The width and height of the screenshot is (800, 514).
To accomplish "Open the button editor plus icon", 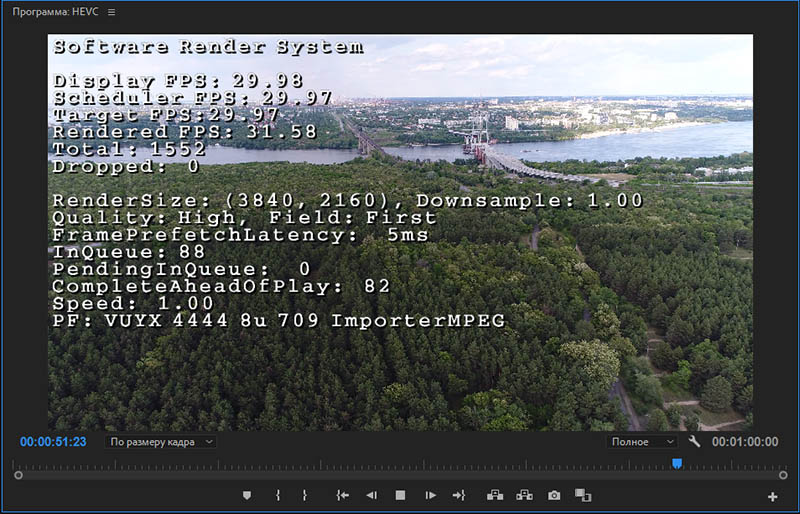I will [772, 496].
